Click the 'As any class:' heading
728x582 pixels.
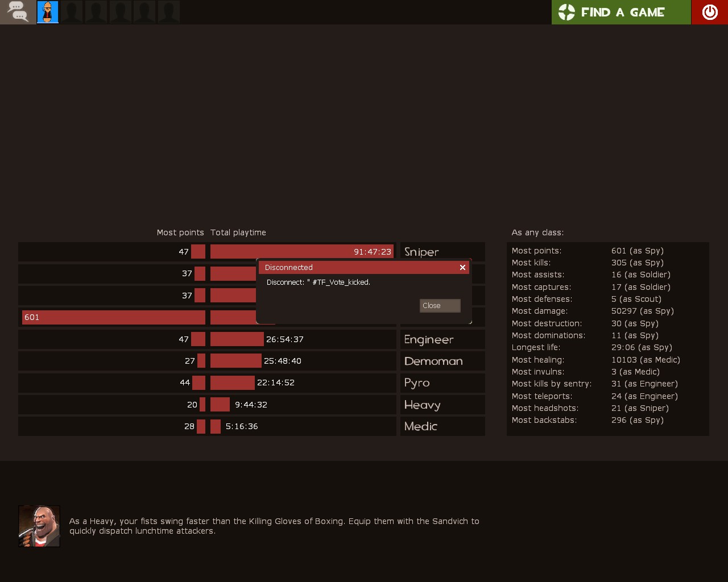tap(537, 232)
